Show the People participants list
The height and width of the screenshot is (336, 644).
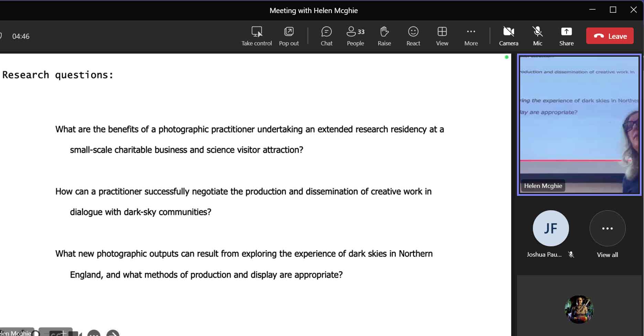tap(355, 36)
